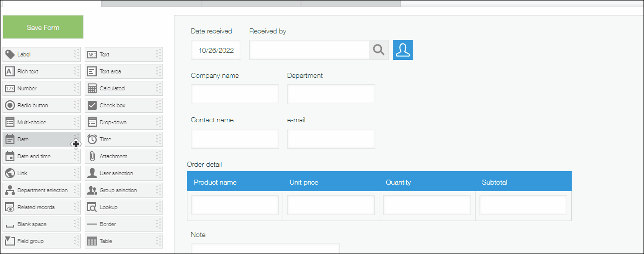644x254 pixels.
Task: Choose the Related records icon
Action: point(9,207)
